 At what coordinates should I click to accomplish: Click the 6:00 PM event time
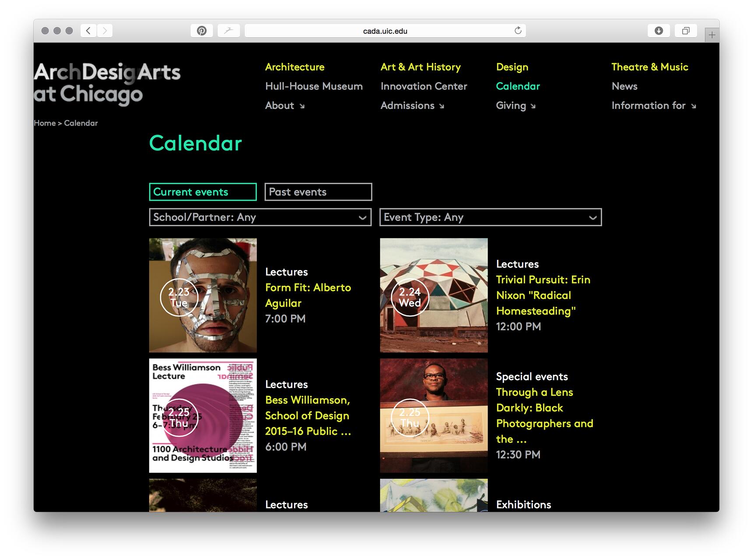click(x=286, y=447)
